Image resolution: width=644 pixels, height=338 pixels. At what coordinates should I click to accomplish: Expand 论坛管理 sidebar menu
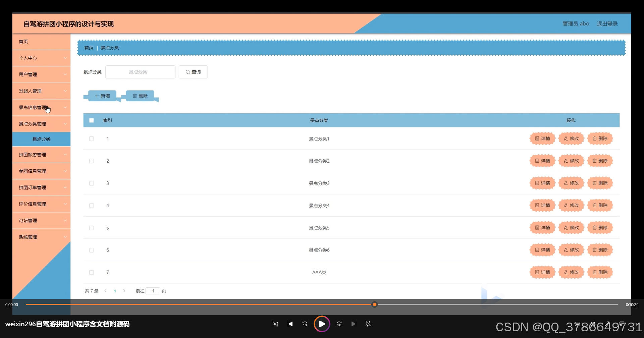point(42,220)
